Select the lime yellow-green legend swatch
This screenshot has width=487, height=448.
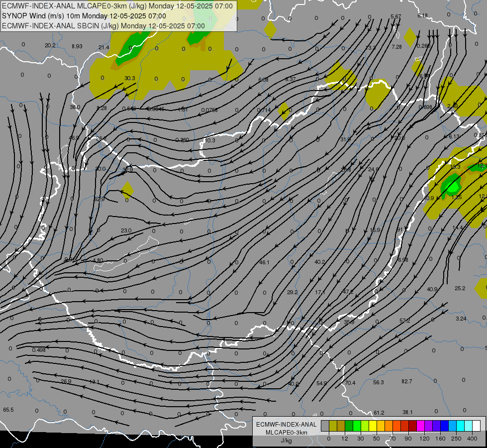point(365,426)
